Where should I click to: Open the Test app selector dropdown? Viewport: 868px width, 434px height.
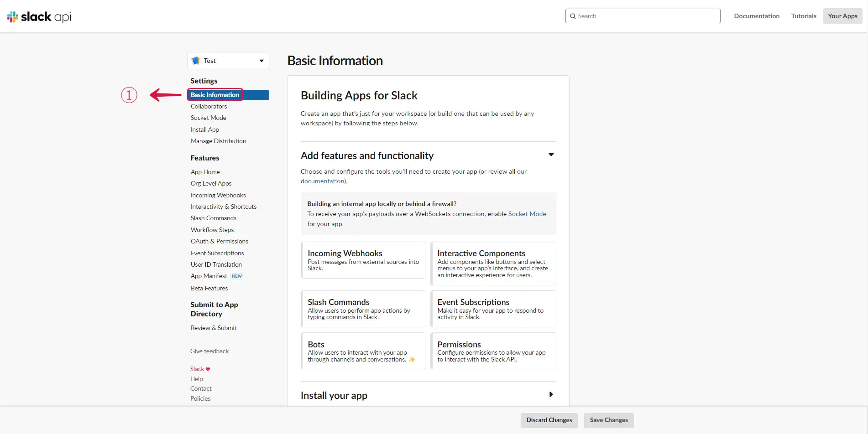point(228,61)
